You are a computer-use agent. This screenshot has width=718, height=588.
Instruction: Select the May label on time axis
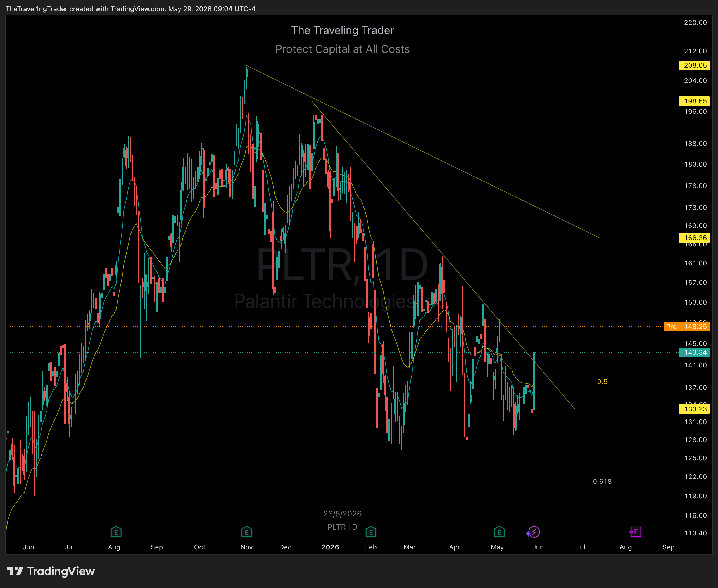pos(497,547)
